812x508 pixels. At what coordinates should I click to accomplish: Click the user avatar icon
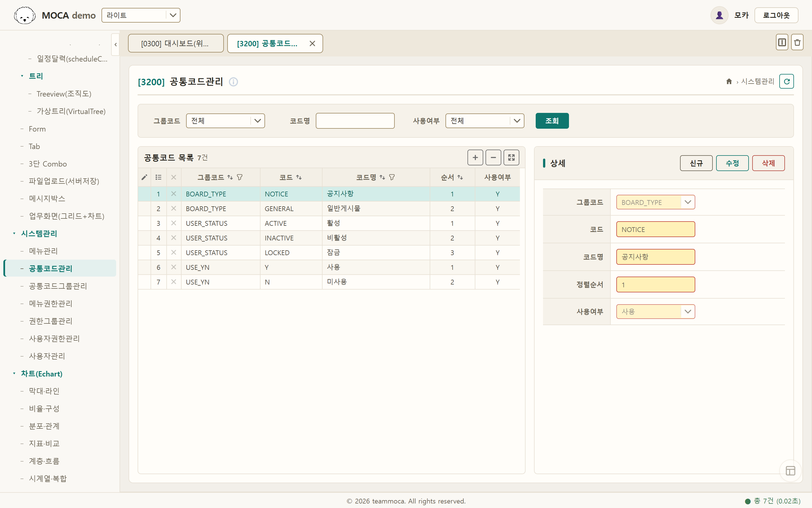tap(719, 15)
